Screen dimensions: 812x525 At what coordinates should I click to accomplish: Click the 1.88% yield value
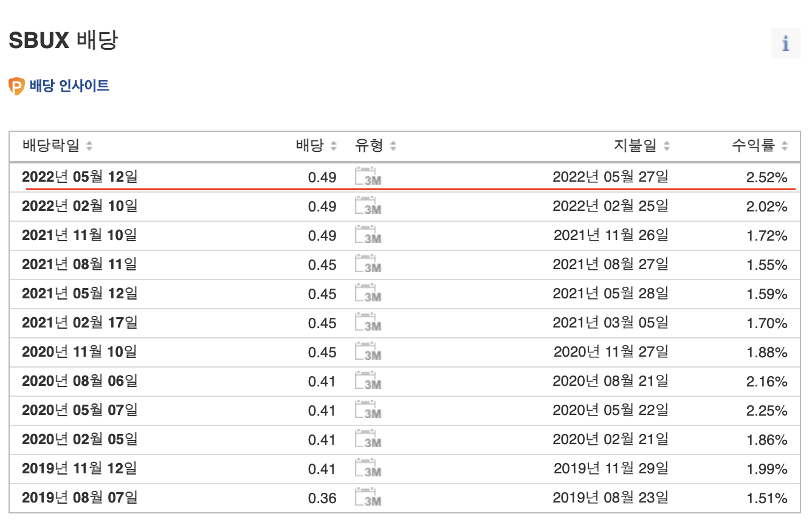tap(767, 352)
